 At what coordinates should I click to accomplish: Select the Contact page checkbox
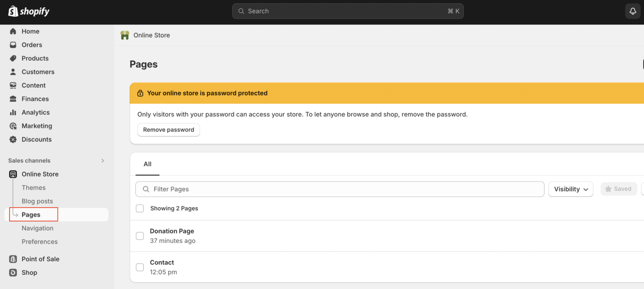(140, 267)
